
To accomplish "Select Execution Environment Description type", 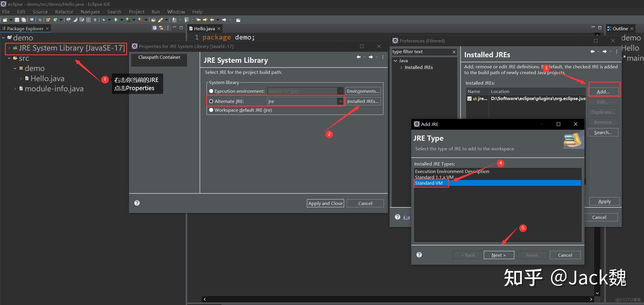I will tap(497, 171).
